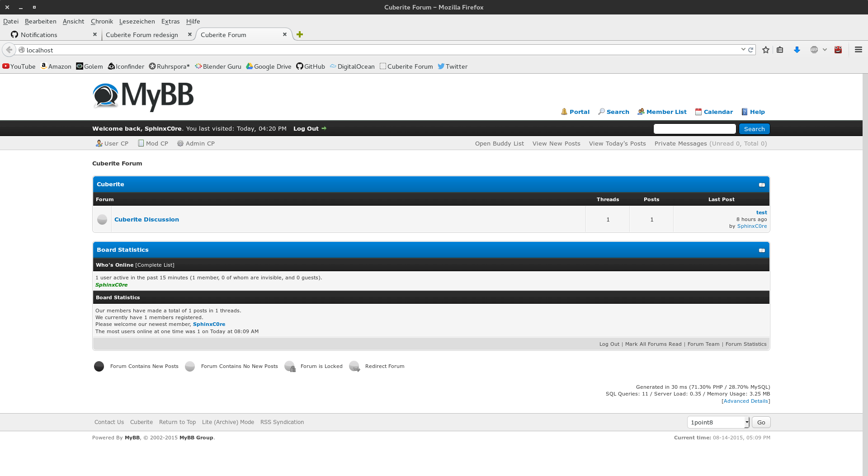This screenshot has width=868, height=476.
Task: Close the Notifications tab
Action: point(95,34)
